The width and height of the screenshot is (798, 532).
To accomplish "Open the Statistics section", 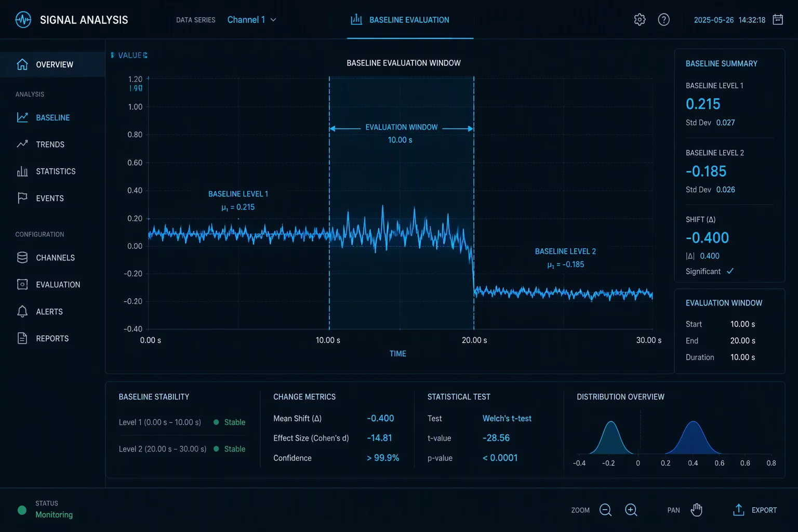I will pos(56,171).
